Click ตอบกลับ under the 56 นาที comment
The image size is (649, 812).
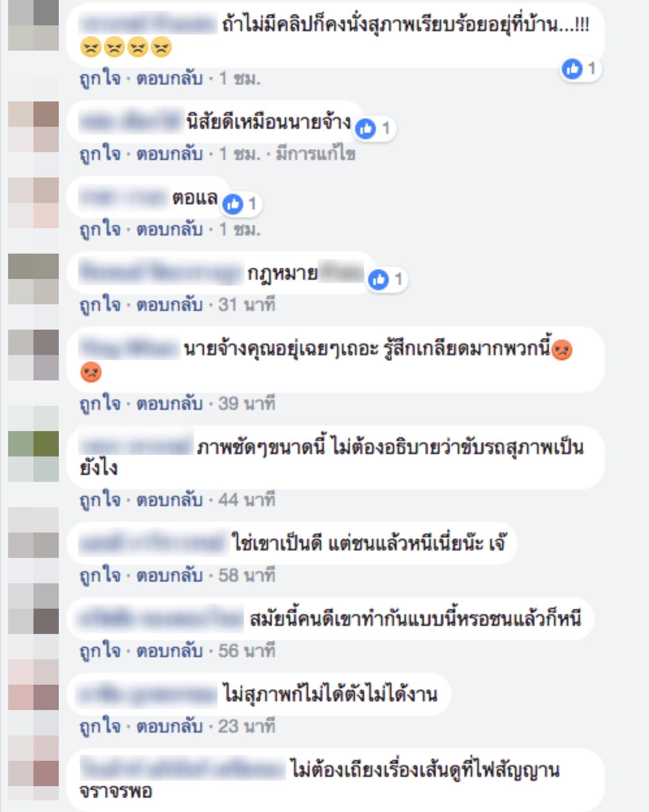(170, 651)
